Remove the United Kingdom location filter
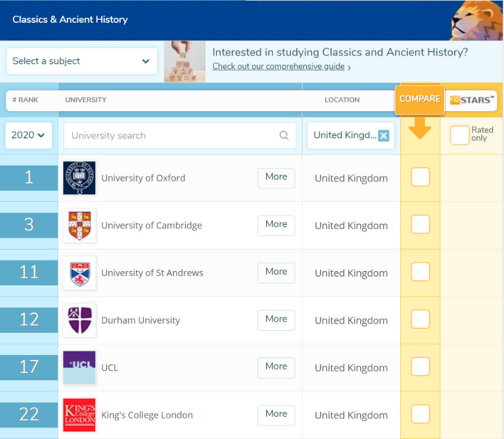 [384, 136]
